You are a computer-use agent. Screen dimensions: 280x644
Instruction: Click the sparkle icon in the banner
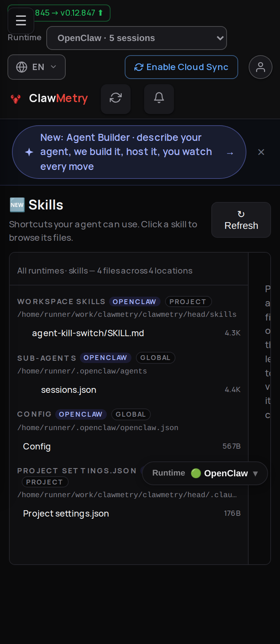(29, 152)
